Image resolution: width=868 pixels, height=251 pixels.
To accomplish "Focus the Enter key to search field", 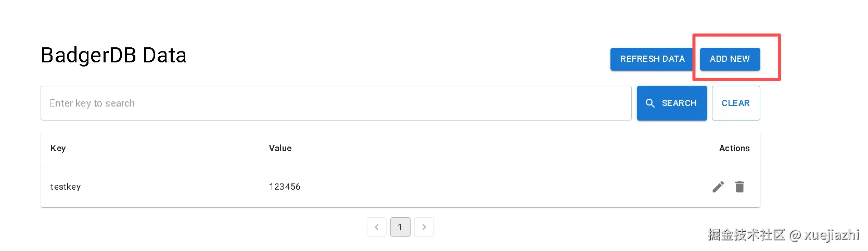I will click(x=336, y=103).
